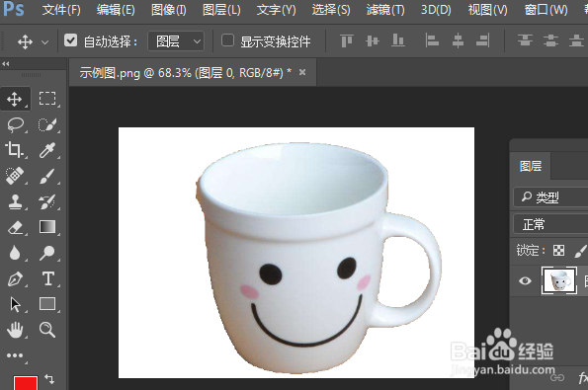Screen dimensions: 588x390
Task: Align vertical centers in options bar
Action: 373,40
